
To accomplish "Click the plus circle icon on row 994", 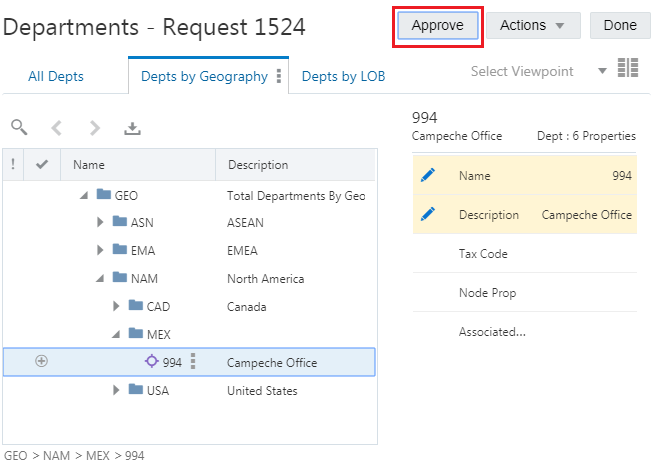I will [x=41, y=361].
